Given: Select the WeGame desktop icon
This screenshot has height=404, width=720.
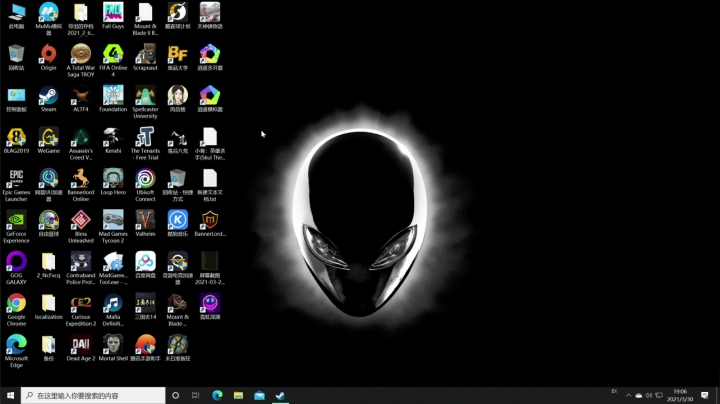Looking at the screenshot, I should pyautogui.click(x=48, y=140).
